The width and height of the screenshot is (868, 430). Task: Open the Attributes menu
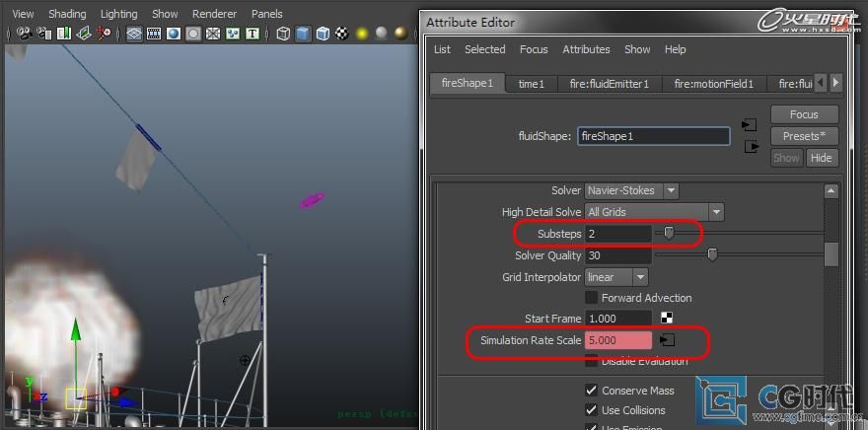pos(586,49)
